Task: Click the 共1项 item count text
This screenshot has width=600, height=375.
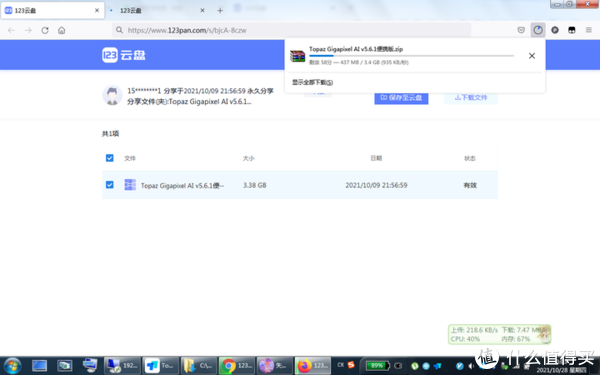Action: [110, 134]
